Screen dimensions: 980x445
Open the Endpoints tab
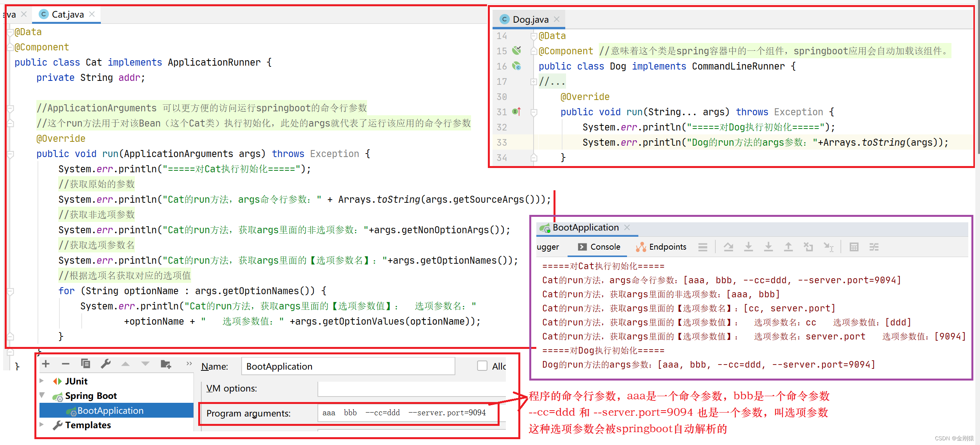click(661, 247)
